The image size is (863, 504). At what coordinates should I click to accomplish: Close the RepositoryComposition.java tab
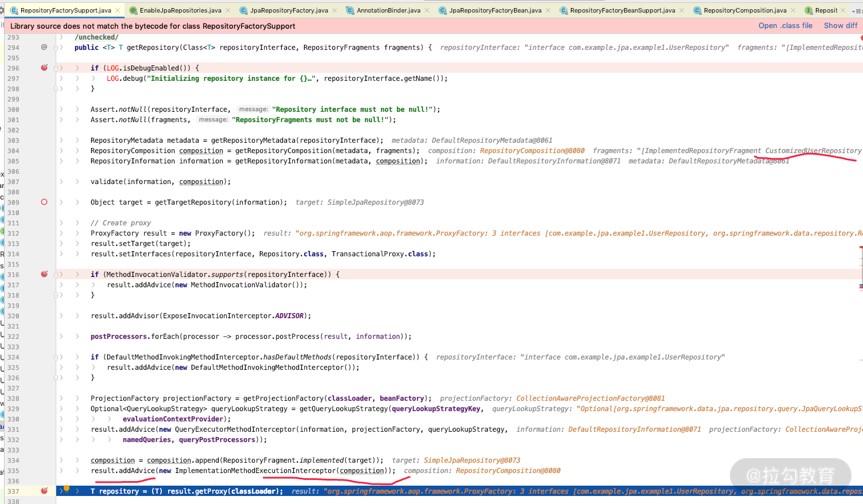point(793,10)
